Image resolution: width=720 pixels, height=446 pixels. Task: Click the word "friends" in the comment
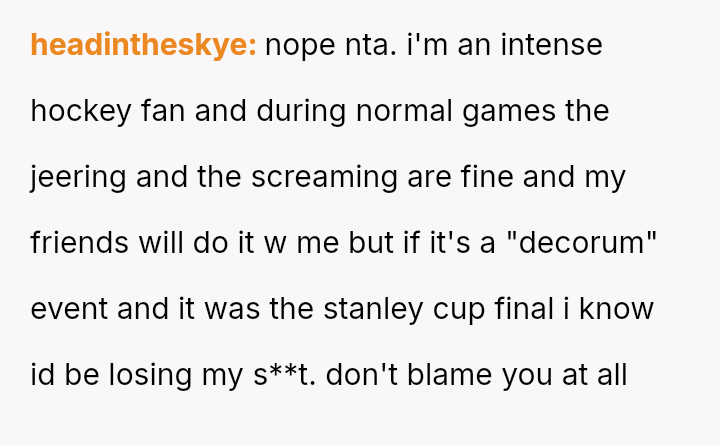(x=79, y=243)
